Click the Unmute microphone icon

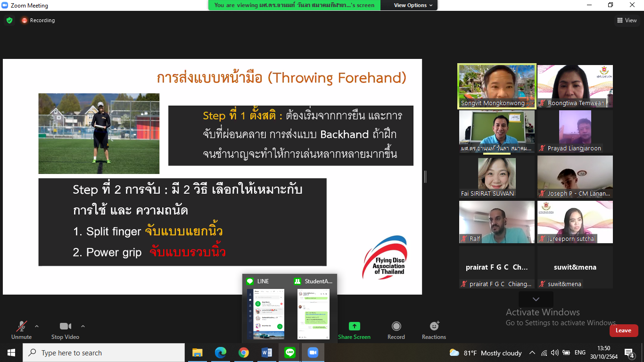(x=21, y=326)
